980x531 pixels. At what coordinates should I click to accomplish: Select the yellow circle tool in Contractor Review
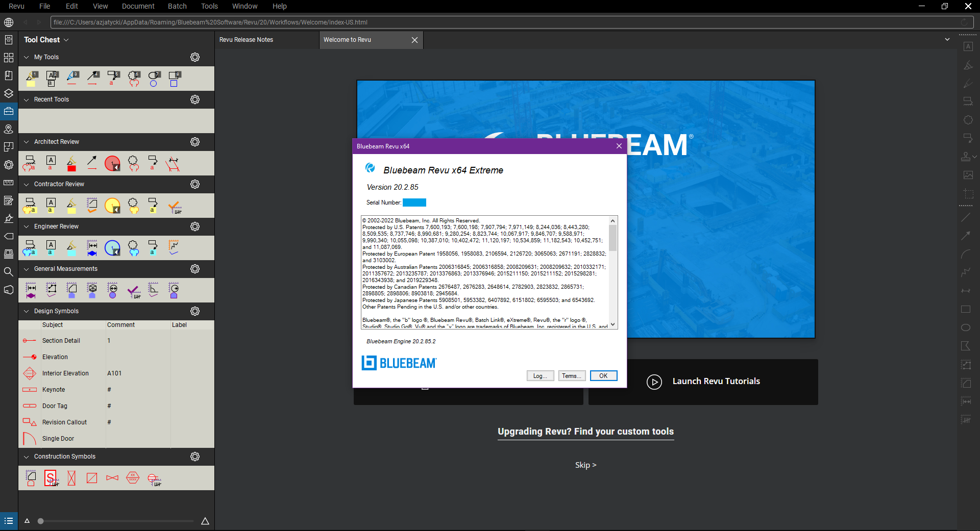coord(112,206)
